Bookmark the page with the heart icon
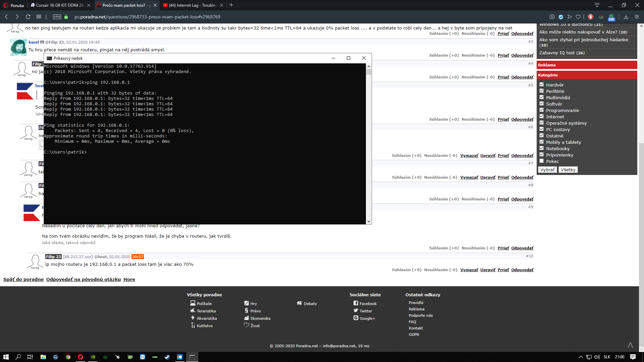 coord(578,17)
